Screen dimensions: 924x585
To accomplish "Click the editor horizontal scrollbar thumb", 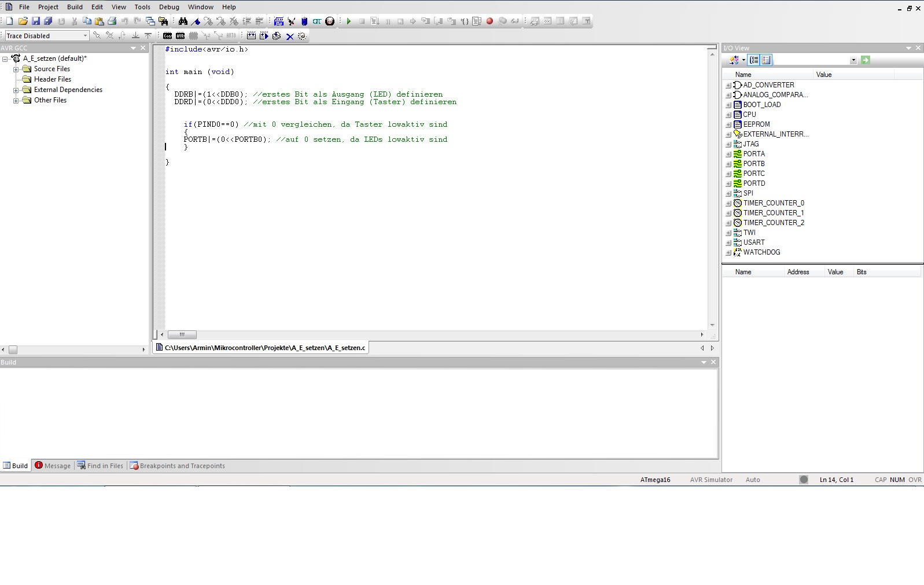I will (182, 334).
